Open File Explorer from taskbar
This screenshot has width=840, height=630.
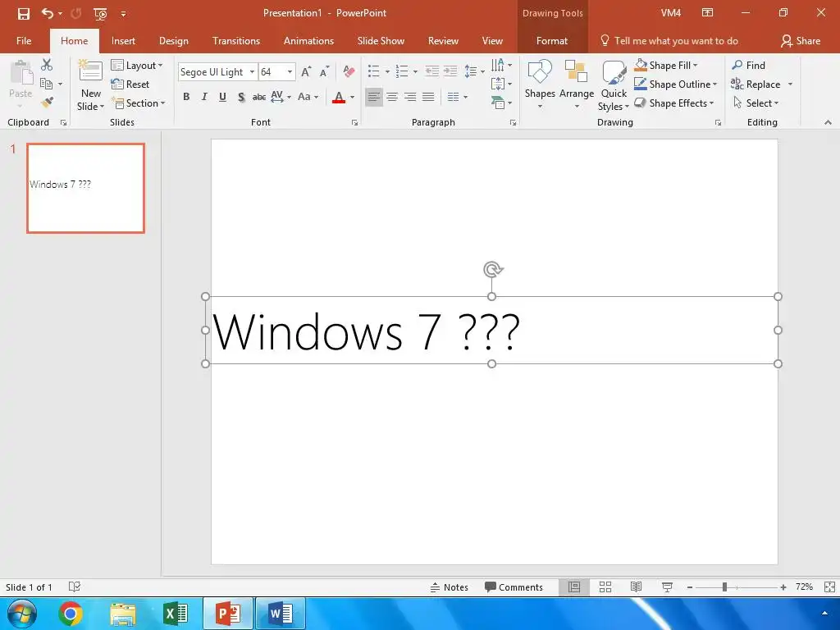point(123,614)
